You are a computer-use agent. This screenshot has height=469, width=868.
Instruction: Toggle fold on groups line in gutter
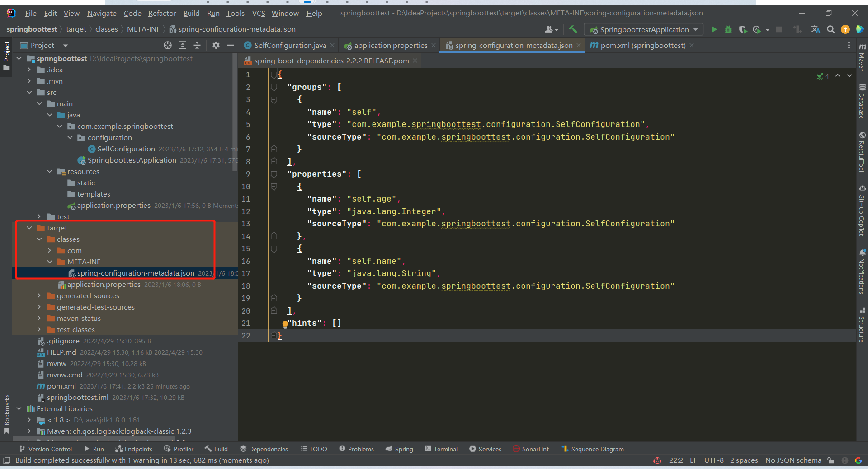[274, 87]
